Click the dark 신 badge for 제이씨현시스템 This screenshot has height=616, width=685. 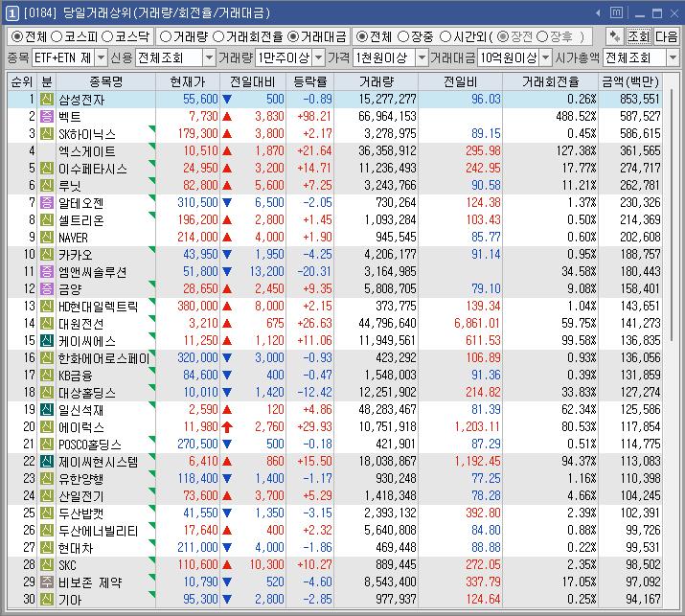tap(47, 462)
